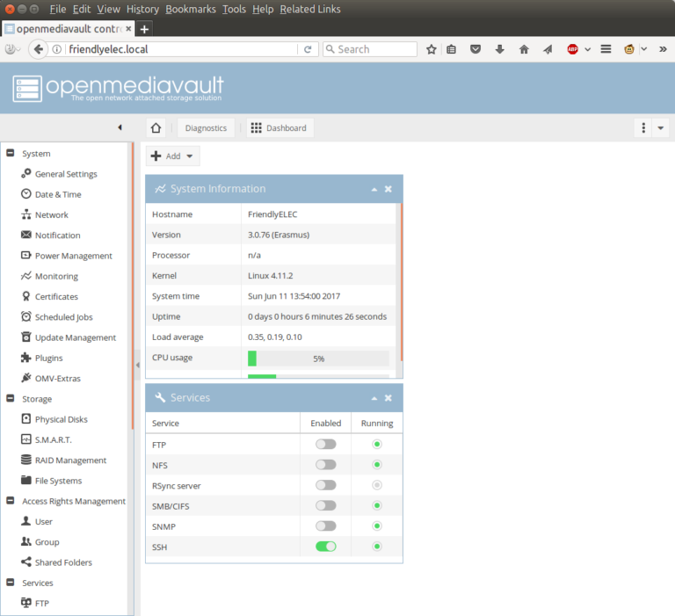This screenshot has width=675, height=616.
Task: Open Plugins page
Action: click(48, 359)
